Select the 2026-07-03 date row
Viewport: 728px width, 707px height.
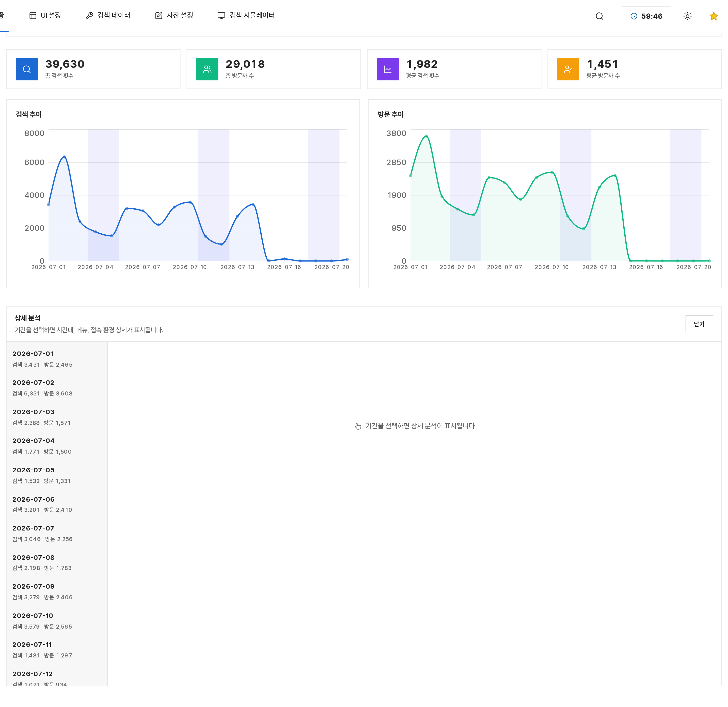click(x=57, y=417)
